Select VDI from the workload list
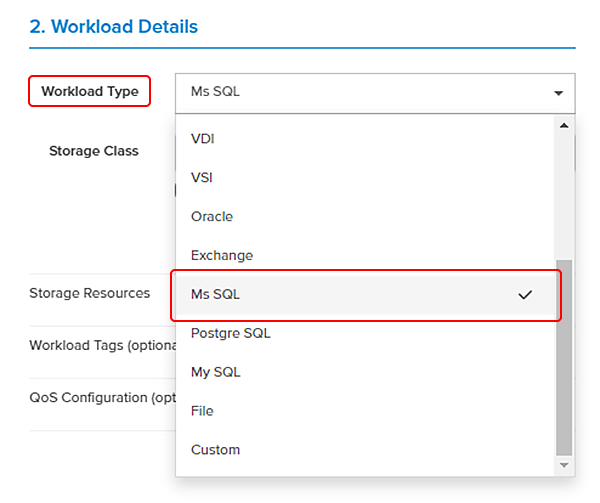This screenshot has height=503, width=600. click(365, 138)
